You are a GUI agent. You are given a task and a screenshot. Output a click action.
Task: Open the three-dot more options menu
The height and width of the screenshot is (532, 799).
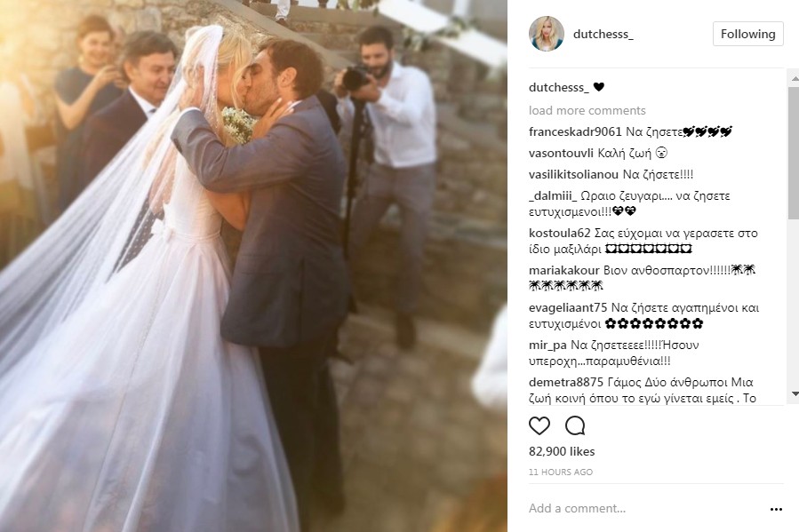pos(776,509)
